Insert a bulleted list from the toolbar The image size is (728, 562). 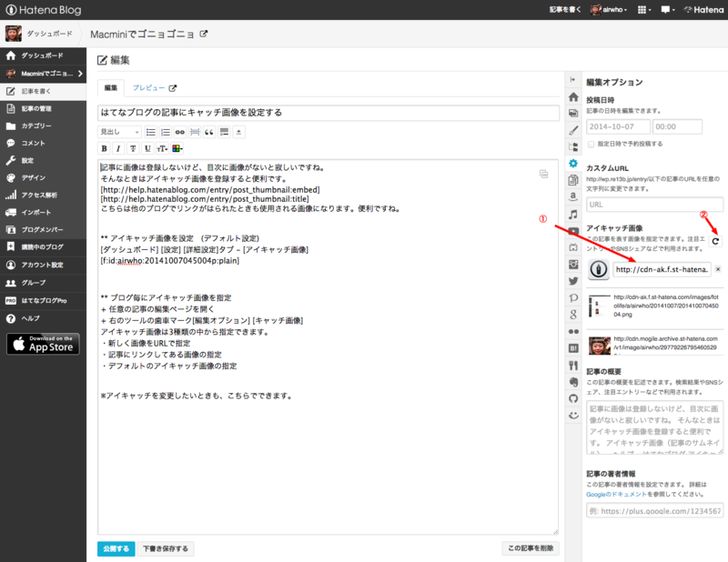coord(150,132)
